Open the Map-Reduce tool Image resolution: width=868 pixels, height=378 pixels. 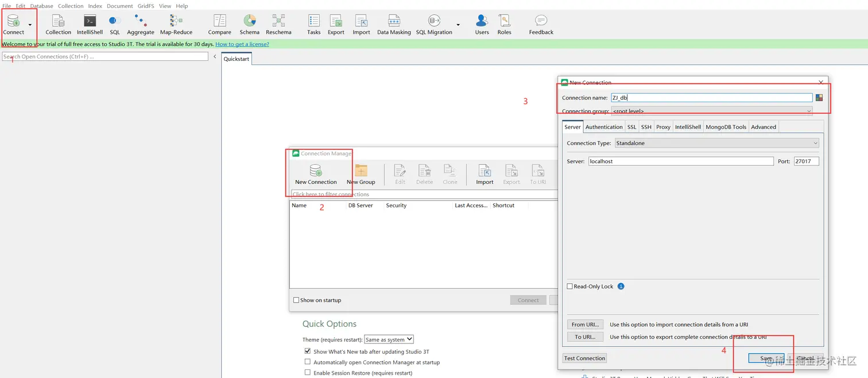[x=176, y=25]
